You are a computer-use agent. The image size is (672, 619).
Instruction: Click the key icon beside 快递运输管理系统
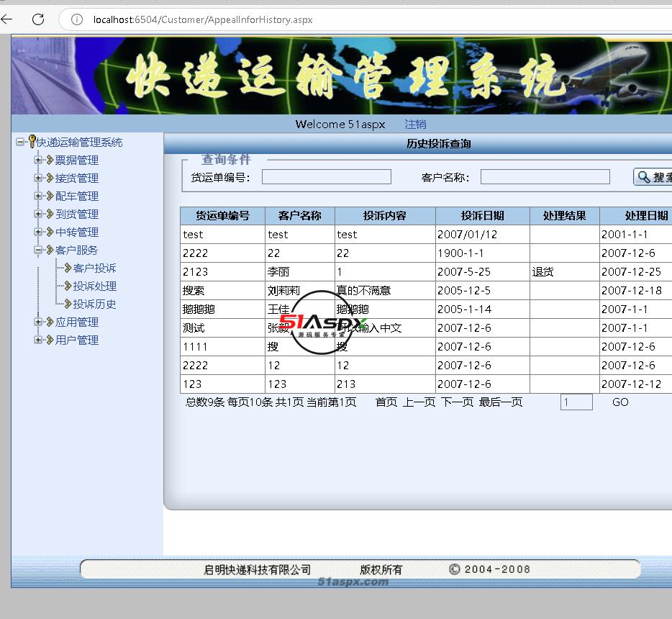(x=32, y=142)
